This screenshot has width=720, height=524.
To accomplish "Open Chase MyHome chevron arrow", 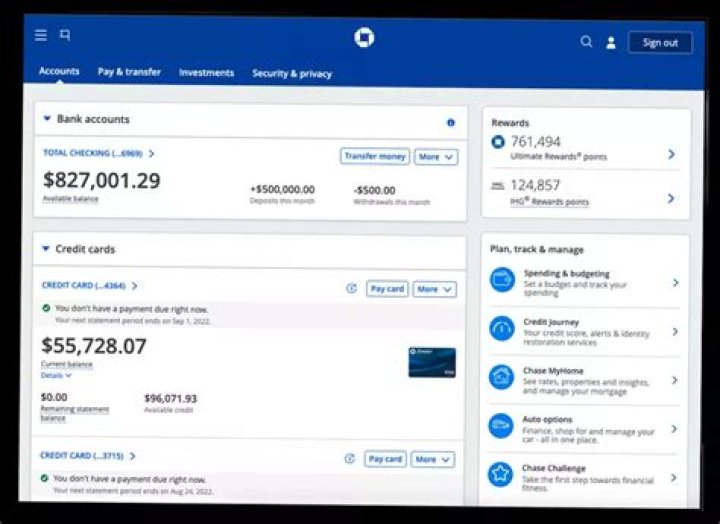I will tap(675, 380).
